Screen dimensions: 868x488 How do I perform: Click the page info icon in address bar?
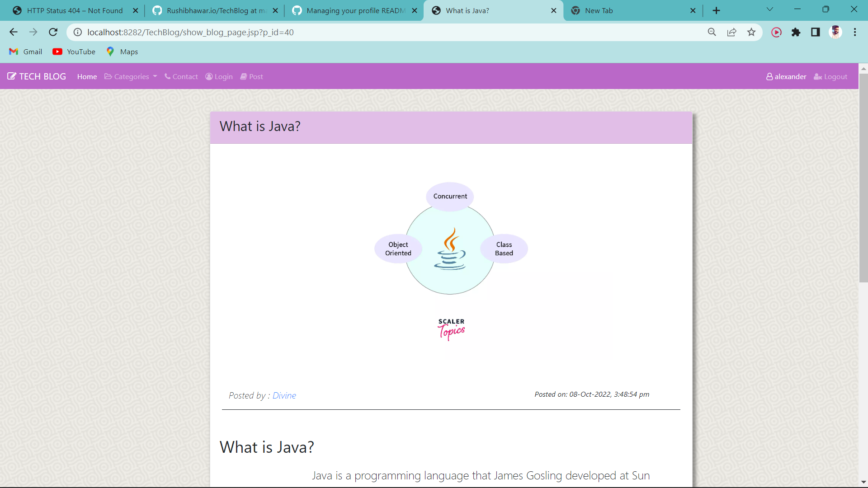tap(77, 32)
